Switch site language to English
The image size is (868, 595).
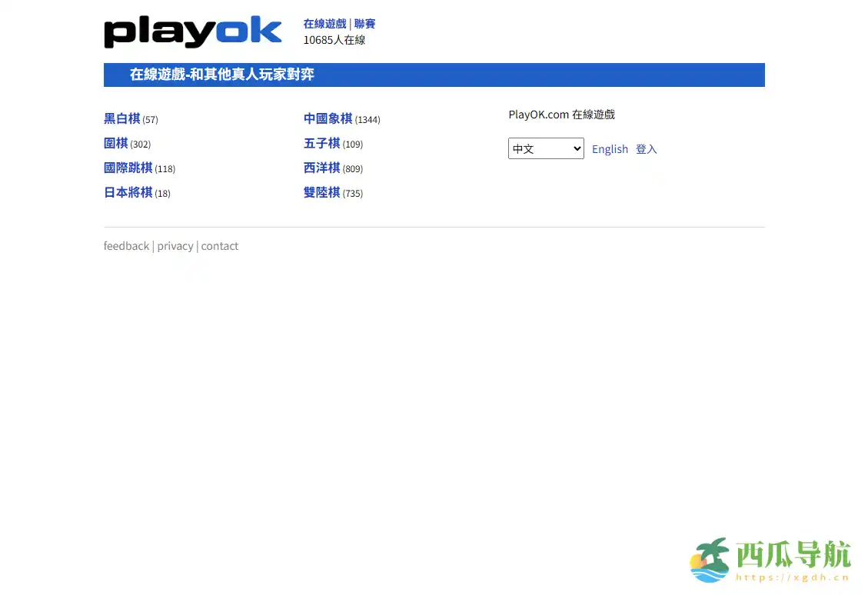pyautogui.click(x=610, y=149)
